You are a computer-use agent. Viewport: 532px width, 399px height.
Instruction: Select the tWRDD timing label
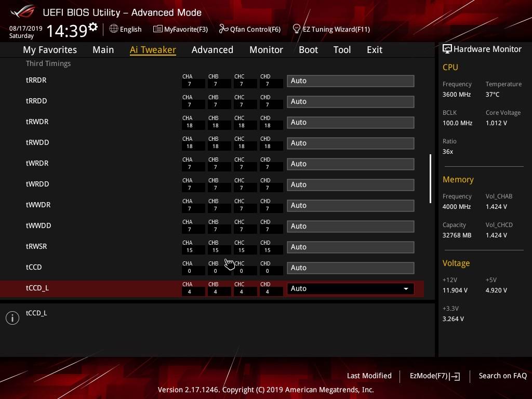pyautogui.click(x=37, y=184)
